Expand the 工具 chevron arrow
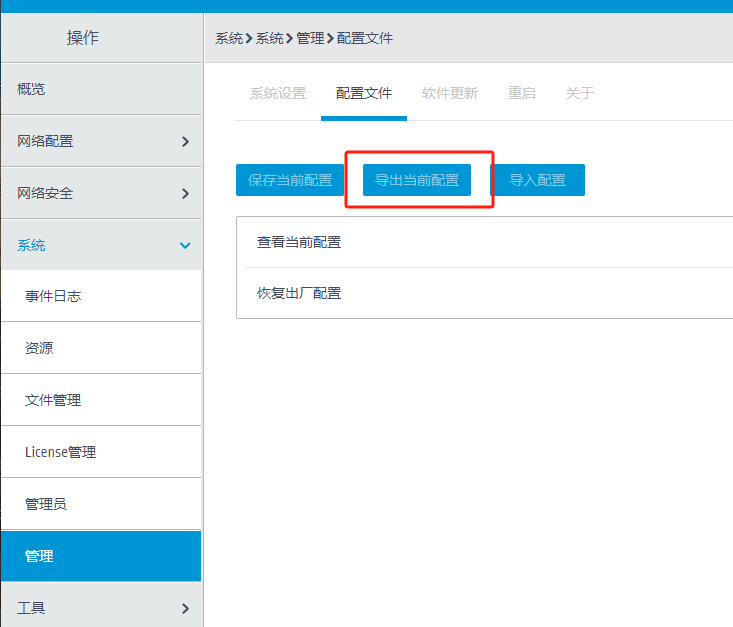 pos(185,608)
